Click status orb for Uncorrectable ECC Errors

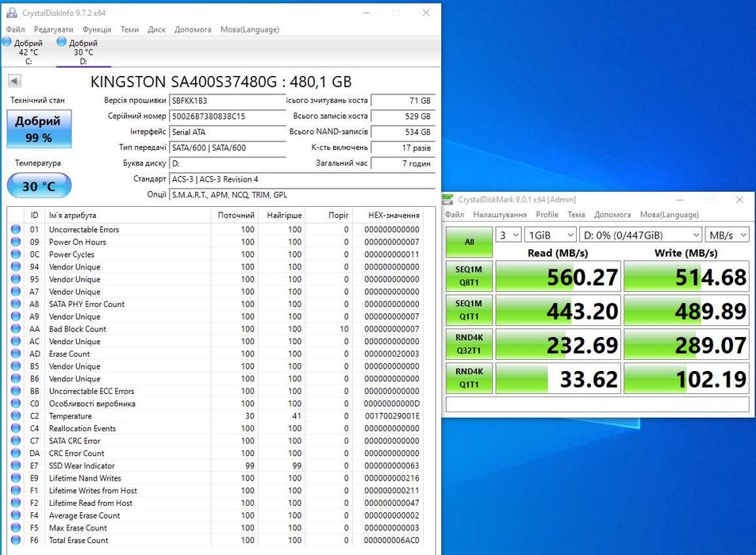pyautogui.click(x=16, y=391)
